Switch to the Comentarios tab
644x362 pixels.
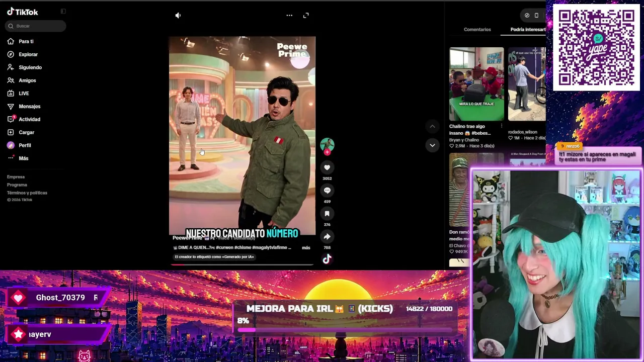[477, 30]
